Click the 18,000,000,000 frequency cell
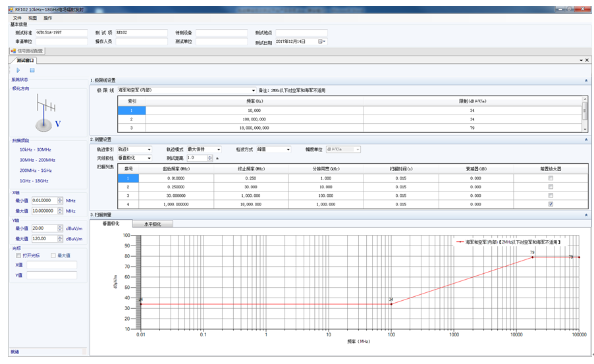 pyautogui.click(x=254, y=128)
